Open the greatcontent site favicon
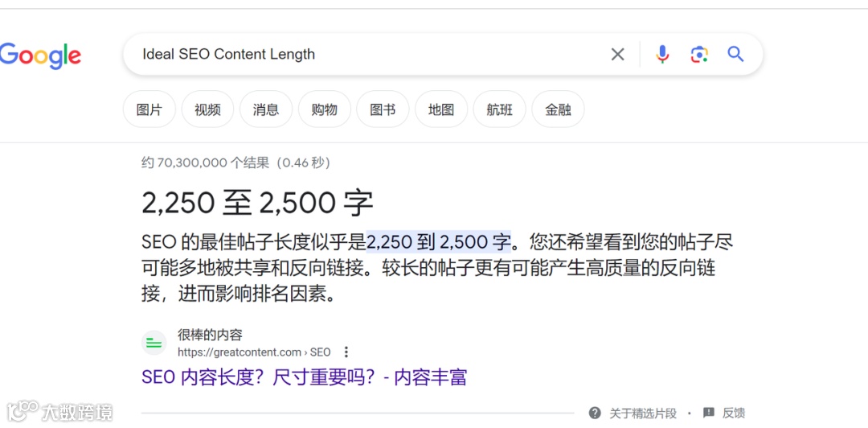 (154, 344)
